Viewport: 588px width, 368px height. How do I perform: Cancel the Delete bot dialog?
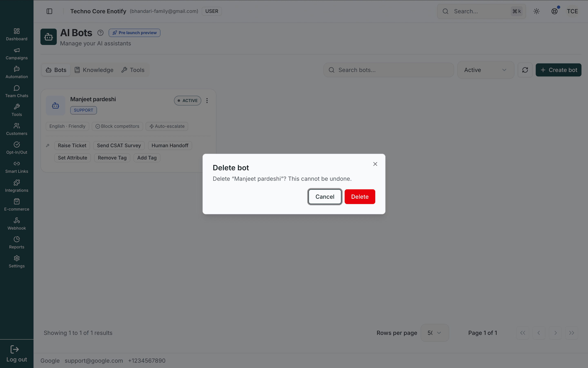point(325,197)
